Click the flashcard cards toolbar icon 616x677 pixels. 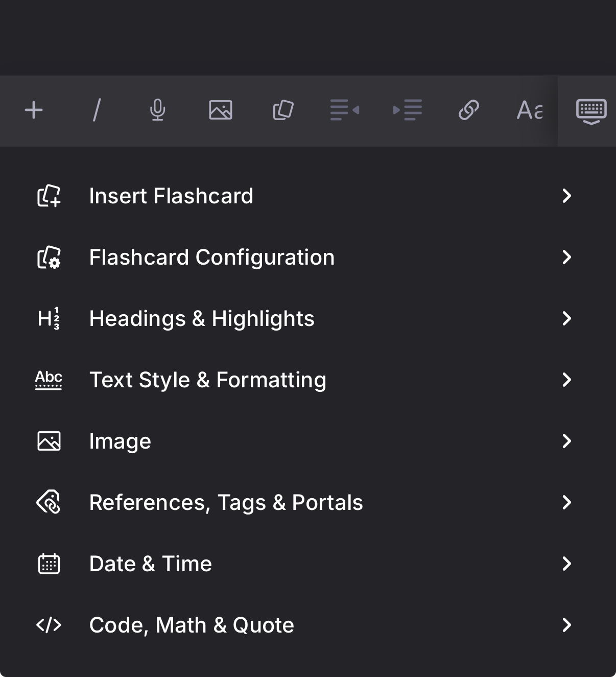(283, 110)
